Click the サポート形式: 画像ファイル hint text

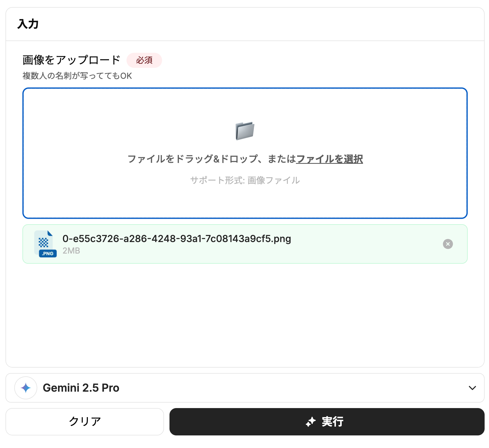(245, 180)
